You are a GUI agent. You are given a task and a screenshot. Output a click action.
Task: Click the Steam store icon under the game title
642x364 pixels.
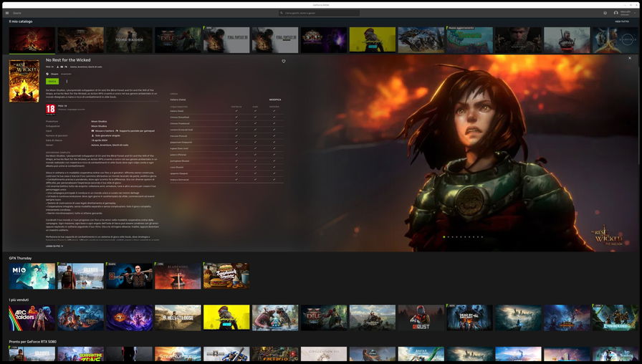[x=48, y=74]
